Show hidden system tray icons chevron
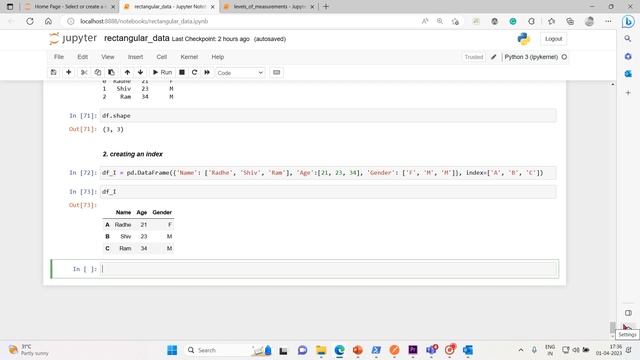This screenshot has height=360, width=640. pos(521,350)
